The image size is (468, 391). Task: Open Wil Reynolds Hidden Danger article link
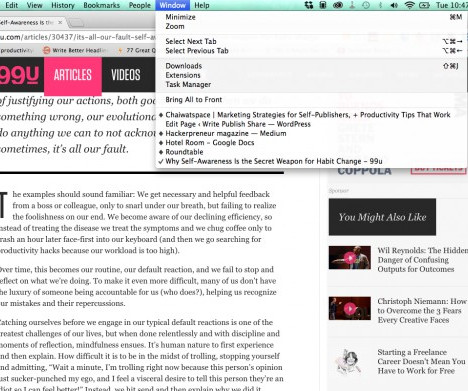[x=422, y=260]
